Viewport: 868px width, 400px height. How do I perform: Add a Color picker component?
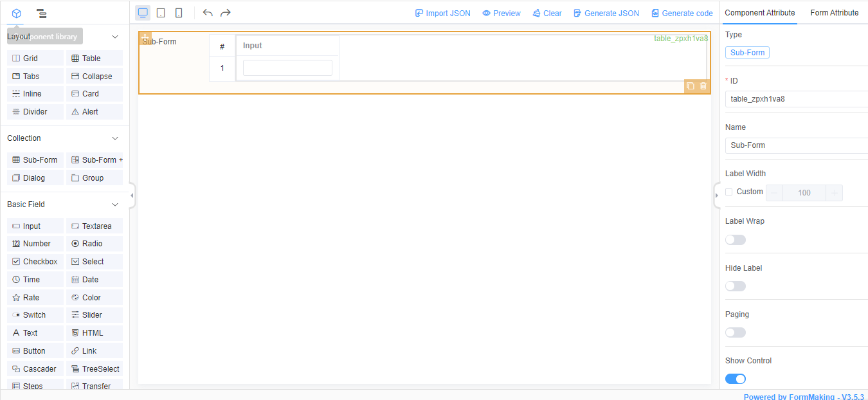95,298
